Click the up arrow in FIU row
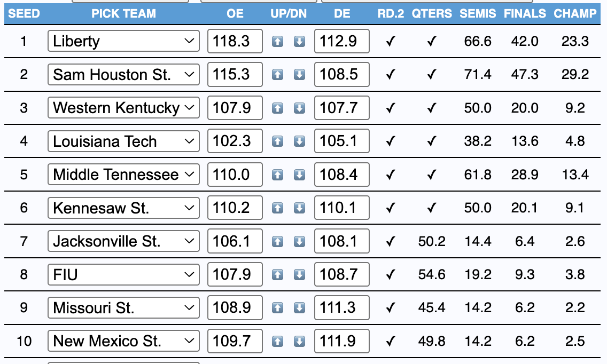The image size is (607, 364). point(277,274)
